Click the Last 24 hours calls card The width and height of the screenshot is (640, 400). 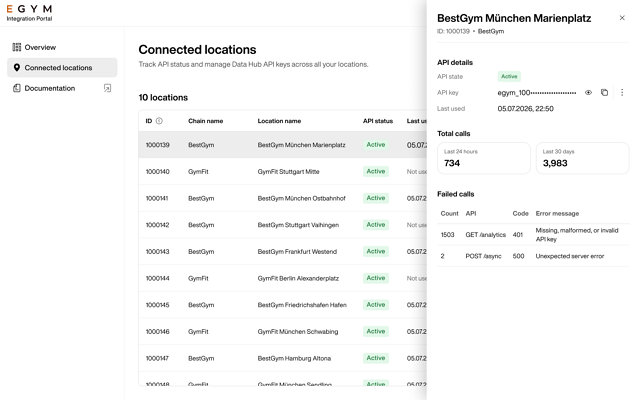[484, 158]
